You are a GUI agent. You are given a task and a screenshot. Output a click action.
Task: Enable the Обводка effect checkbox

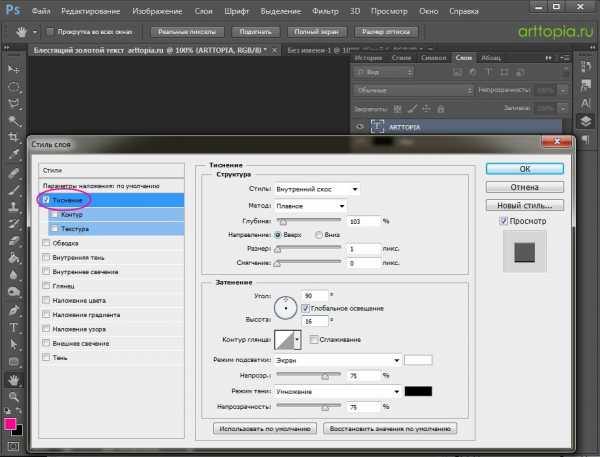[x=46, y=243]
